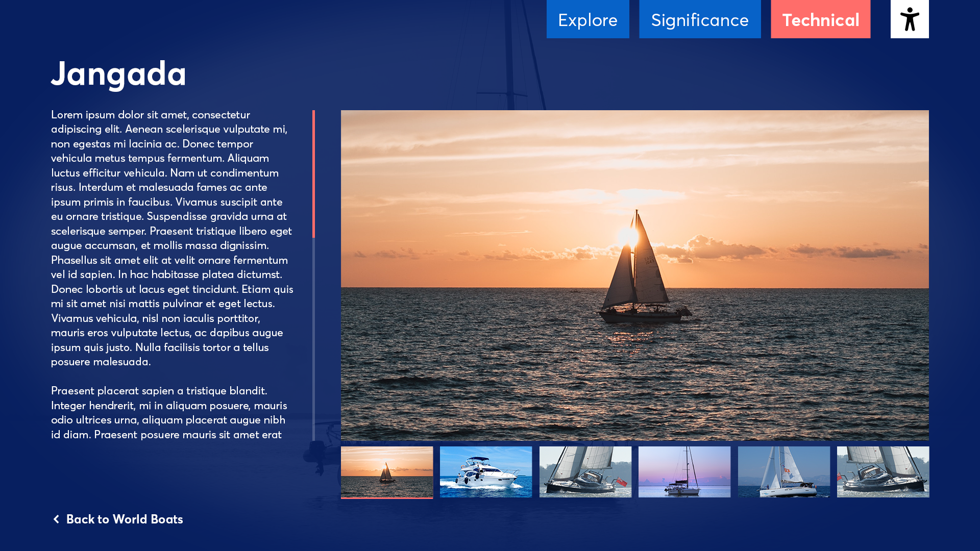Click the red scrollbar handle beside the text
Screen dimensions: 980x551
313,173
